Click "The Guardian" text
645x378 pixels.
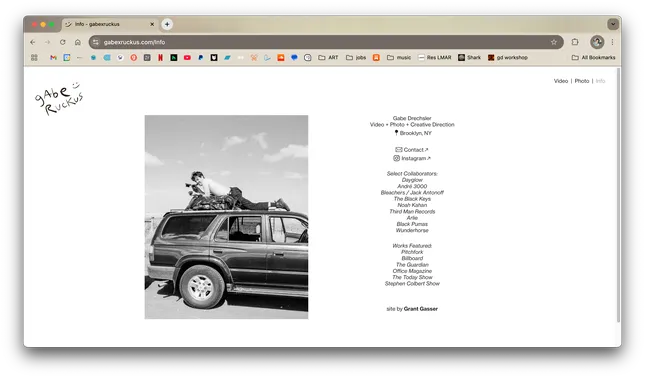412,265
